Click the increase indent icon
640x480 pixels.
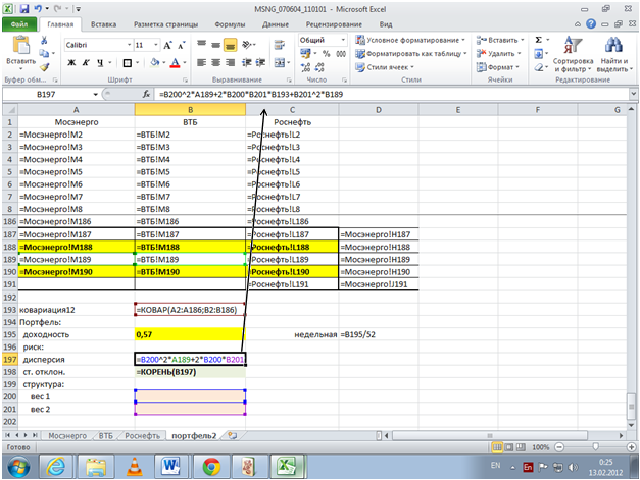[260, 62]
